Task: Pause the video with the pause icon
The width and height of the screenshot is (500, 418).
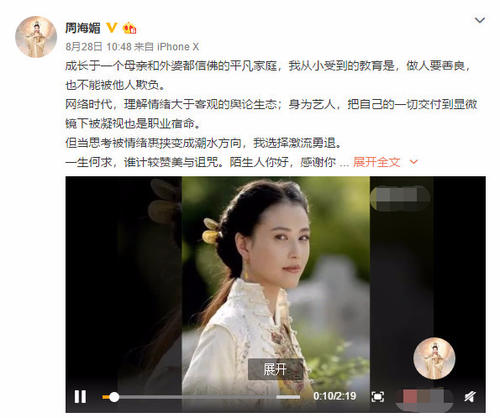Action: point(80,396)
